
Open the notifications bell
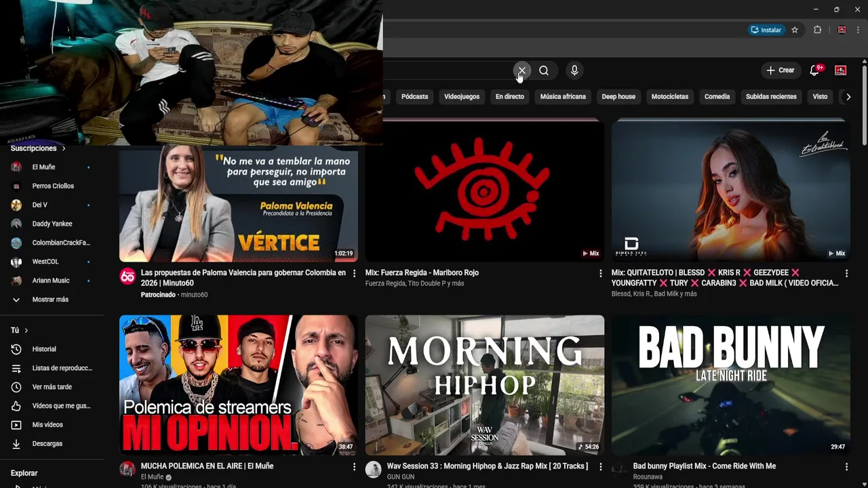[815, 70]
